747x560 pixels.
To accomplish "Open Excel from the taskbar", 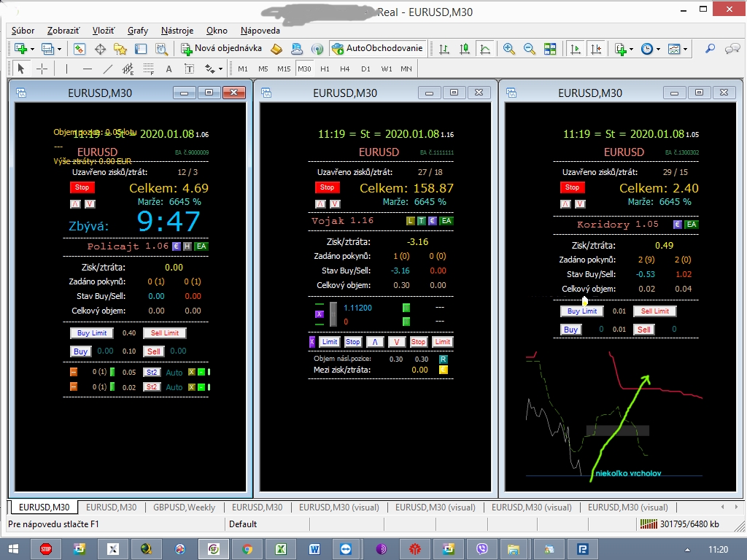I will (x=281, y=549).
